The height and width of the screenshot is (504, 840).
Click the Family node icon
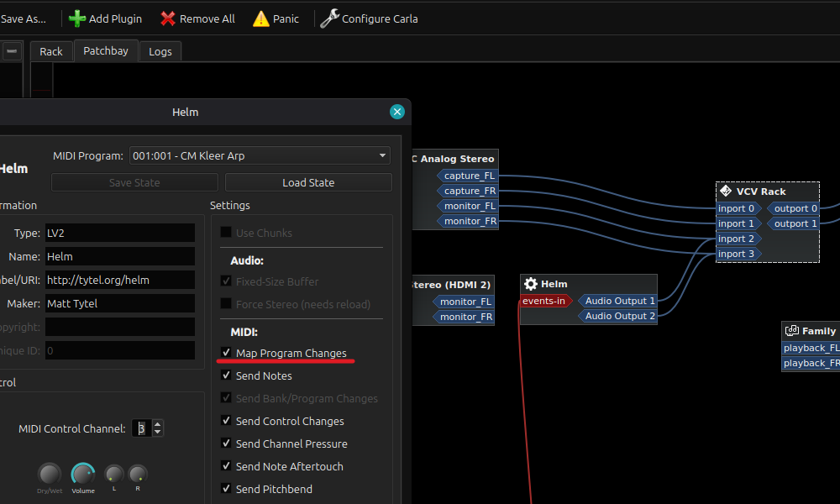point(792,330)
